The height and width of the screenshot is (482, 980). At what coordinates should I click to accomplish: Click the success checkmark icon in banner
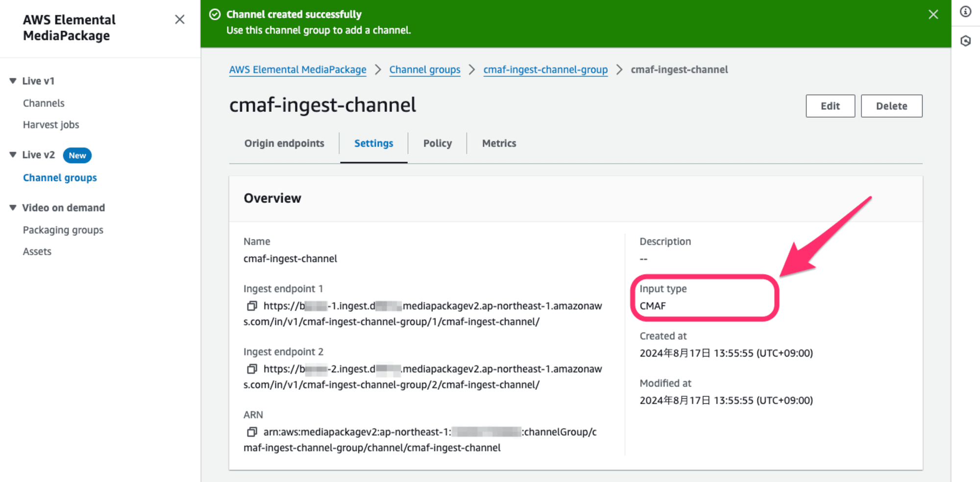point(215,14)
